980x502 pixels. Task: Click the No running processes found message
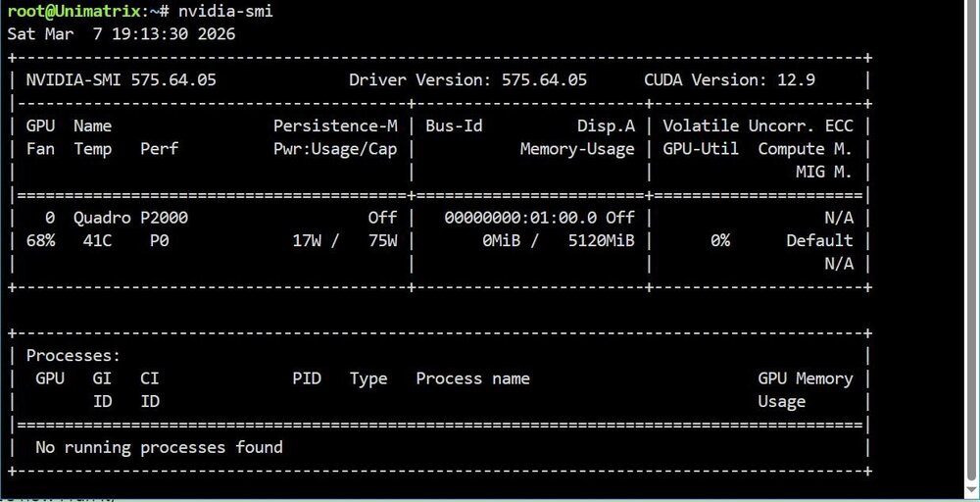[159, 448]
